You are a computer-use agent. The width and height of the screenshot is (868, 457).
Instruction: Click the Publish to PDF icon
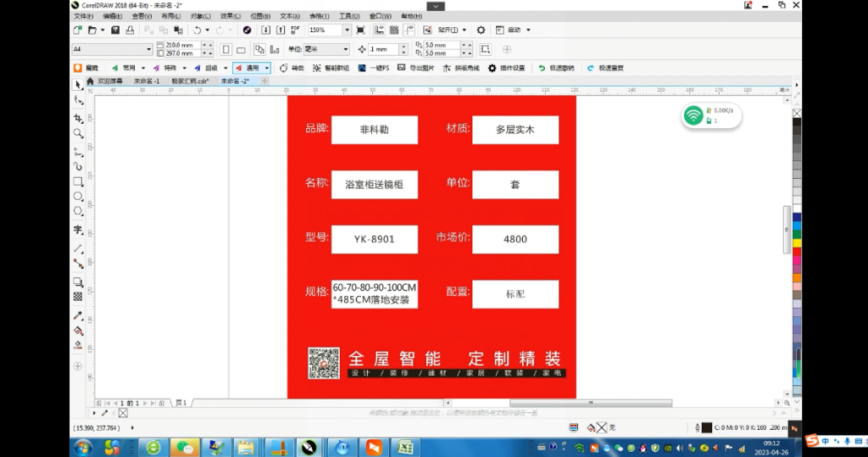tap(295, 30)
